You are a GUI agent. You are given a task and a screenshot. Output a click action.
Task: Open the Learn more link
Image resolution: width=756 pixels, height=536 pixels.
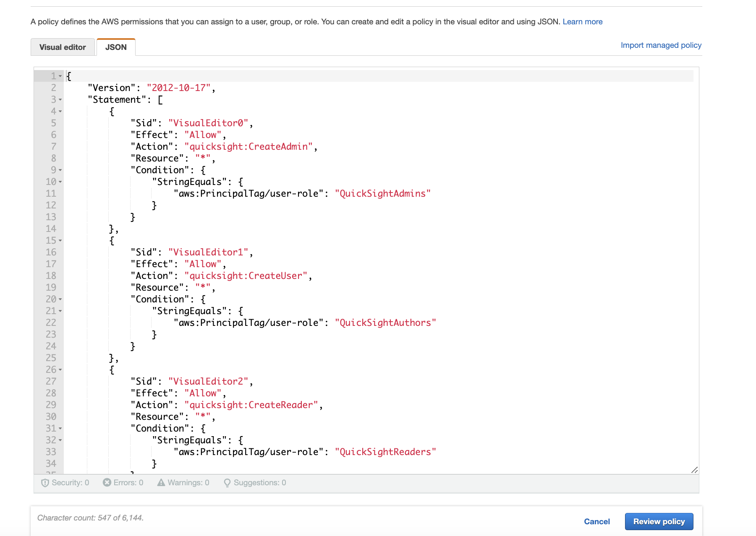pos(583,21)
